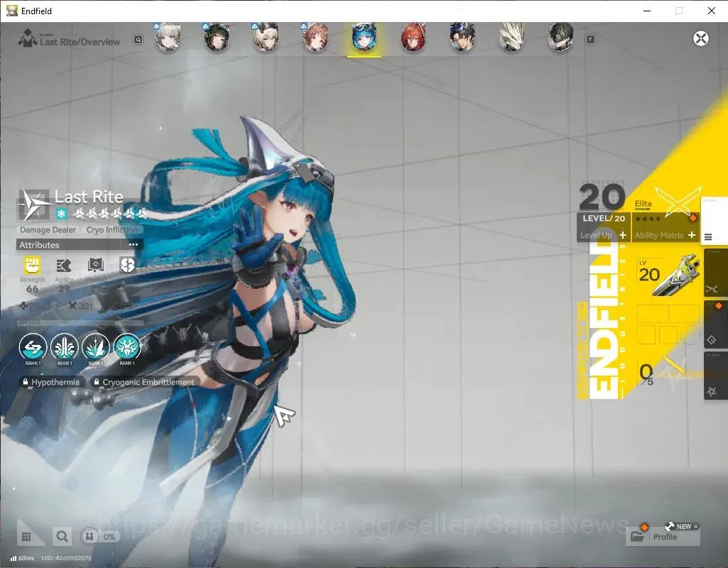Select the dark green-haired operator portrait
Screen dimensions: 728x568
click(x=217, y=37)
